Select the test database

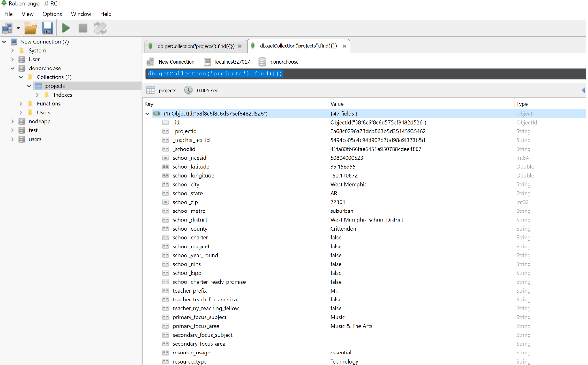(x=33, y=130)
